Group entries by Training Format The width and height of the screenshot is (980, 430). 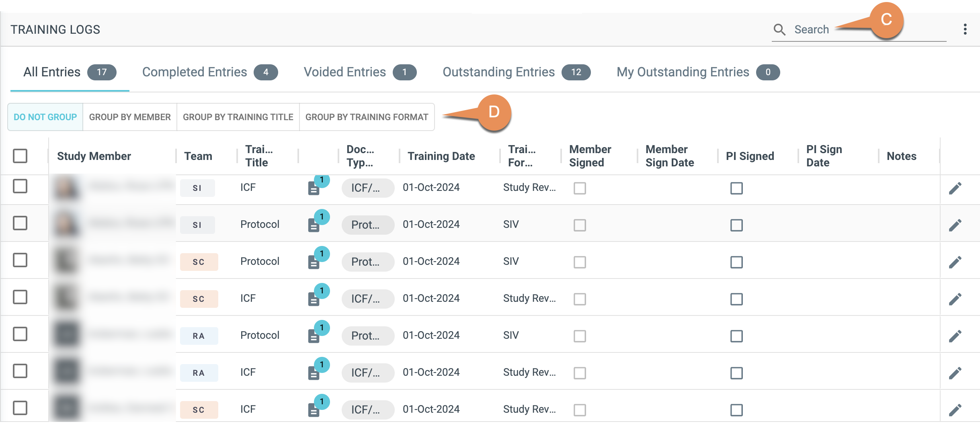(x=367, y=117)
